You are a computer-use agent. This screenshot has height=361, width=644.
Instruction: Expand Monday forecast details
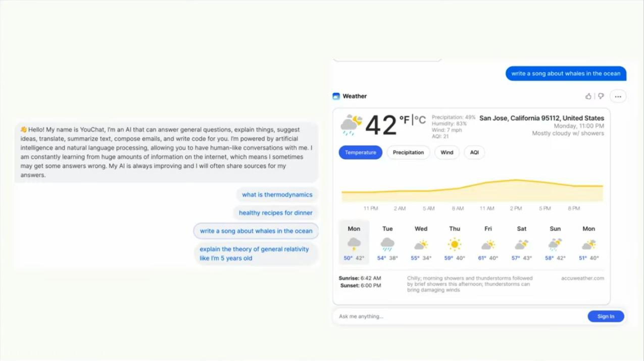pyautogui.click(x=354, y=243)
